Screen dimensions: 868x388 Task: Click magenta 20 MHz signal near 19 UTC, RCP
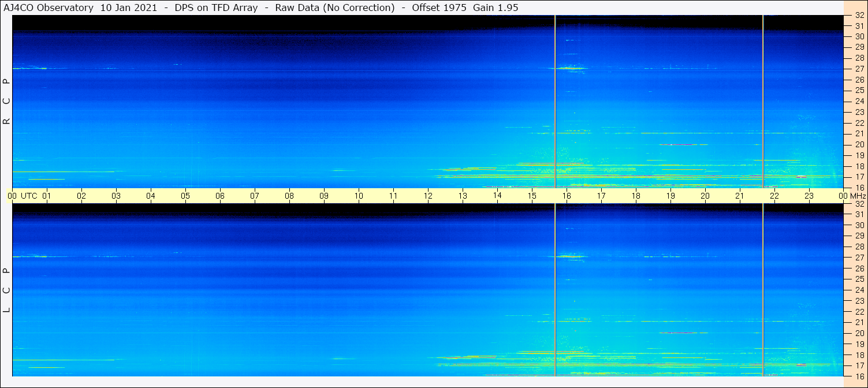[x=676, y=144]
